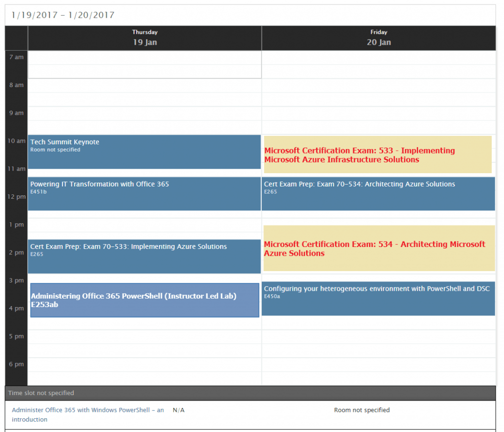Click the Thursday 19 Jan column header
The height and width of the screenshot is (432, 504).
pyautogui.click(x=145, y=38)
